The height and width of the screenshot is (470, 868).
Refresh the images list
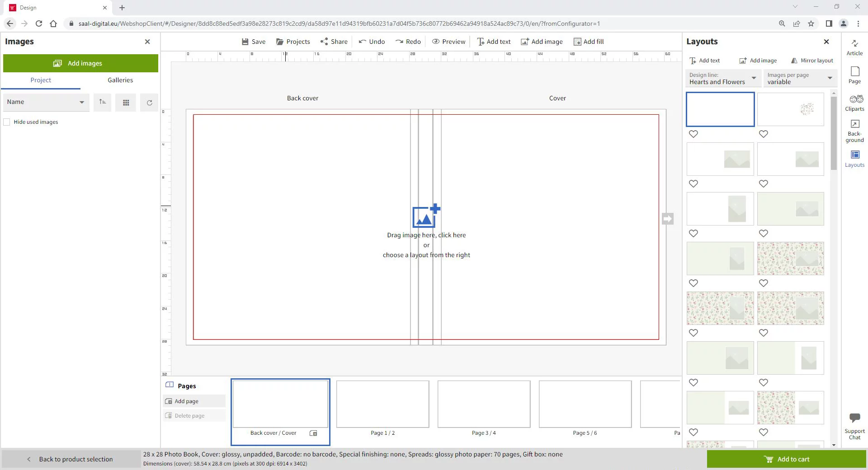(x=149, y=103)
